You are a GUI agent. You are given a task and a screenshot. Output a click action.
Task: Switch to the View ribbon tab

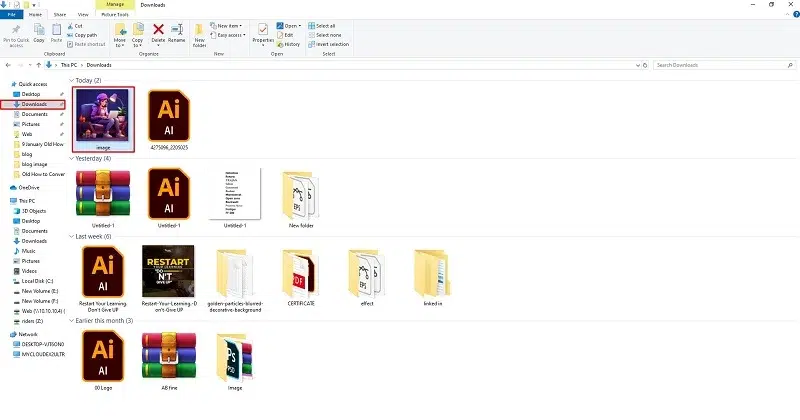(x=83, y=15)
